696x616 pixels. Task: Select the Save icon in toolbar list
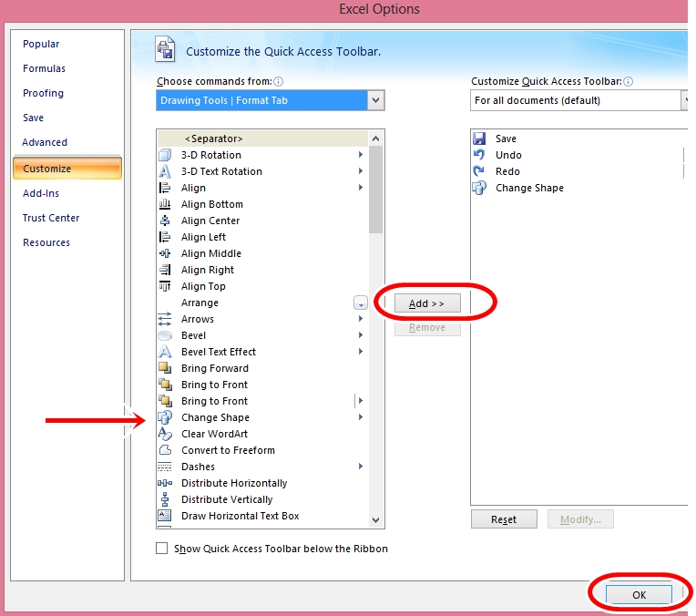[479, 139]
